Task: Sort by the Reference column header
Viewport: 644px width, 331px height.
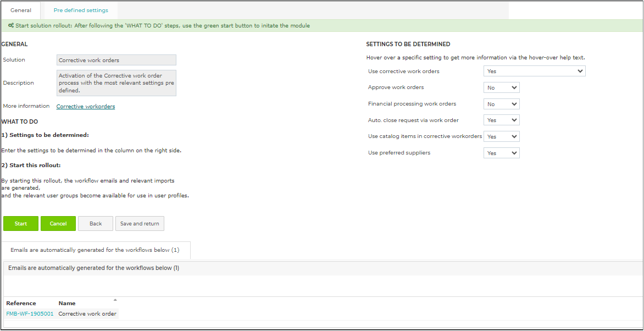Action: 21,304
